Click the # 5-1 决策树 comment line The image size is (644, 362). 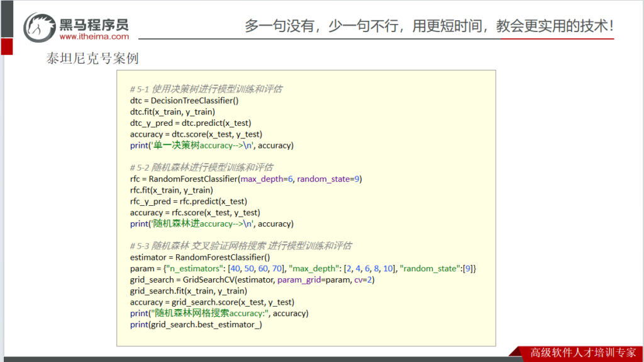click(x=206, y=89)
